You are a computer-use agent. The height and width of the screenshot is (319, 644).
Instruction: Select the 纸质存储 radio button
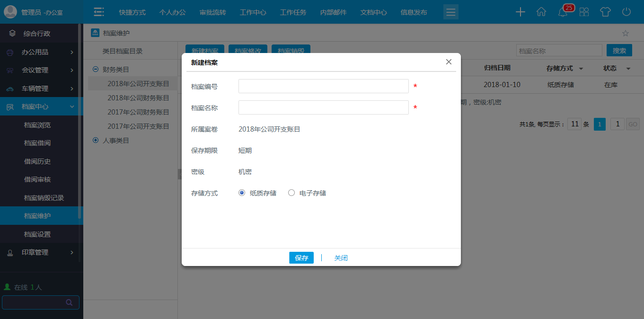[241, 193]
